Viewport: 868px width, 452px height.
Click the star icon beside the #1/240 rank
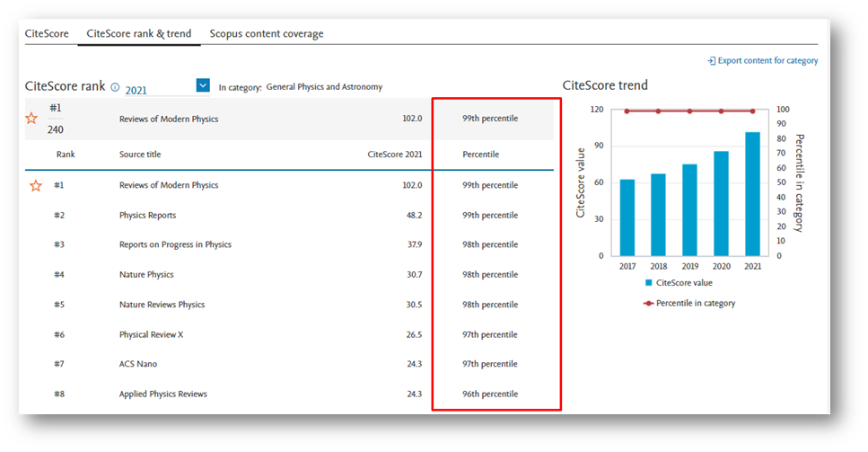click(31, 119)
